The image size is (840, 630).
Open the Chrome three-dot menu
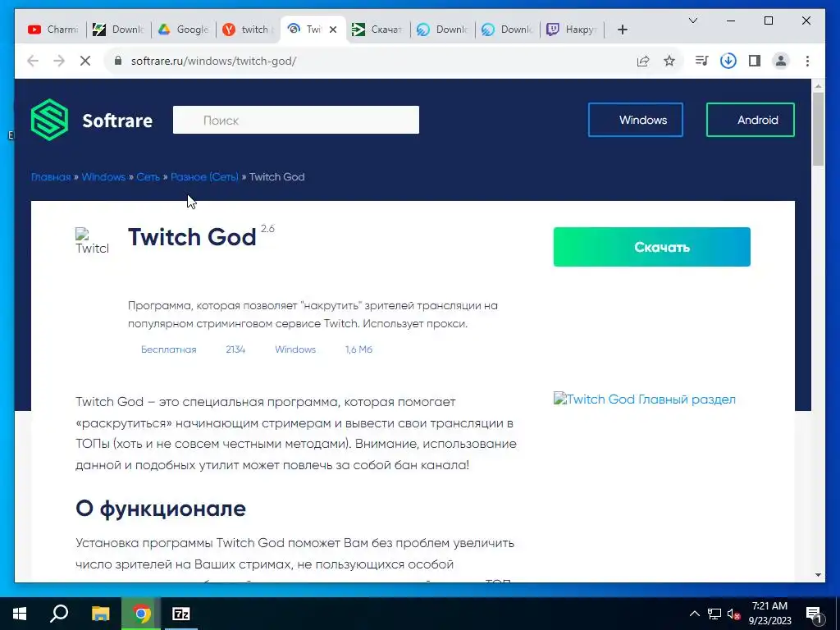click(807, 61)
